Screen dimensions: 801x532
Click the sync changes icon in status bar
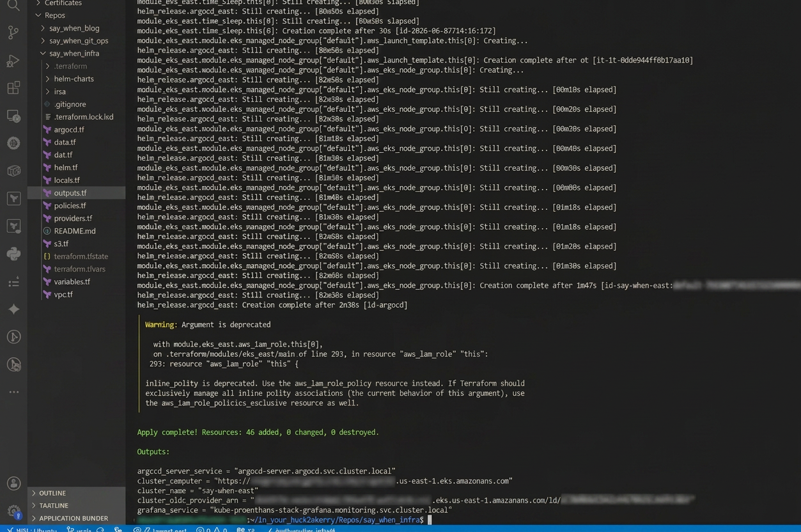coord(101,529)
